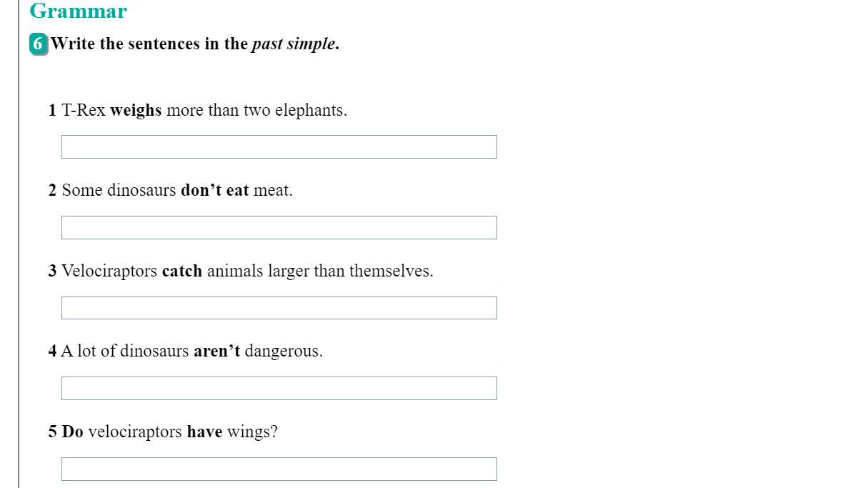Screen dimensions: 868x488
Task: Focus the answer field under 'Some dinosaurs' sentence
Action: point(279,227)
